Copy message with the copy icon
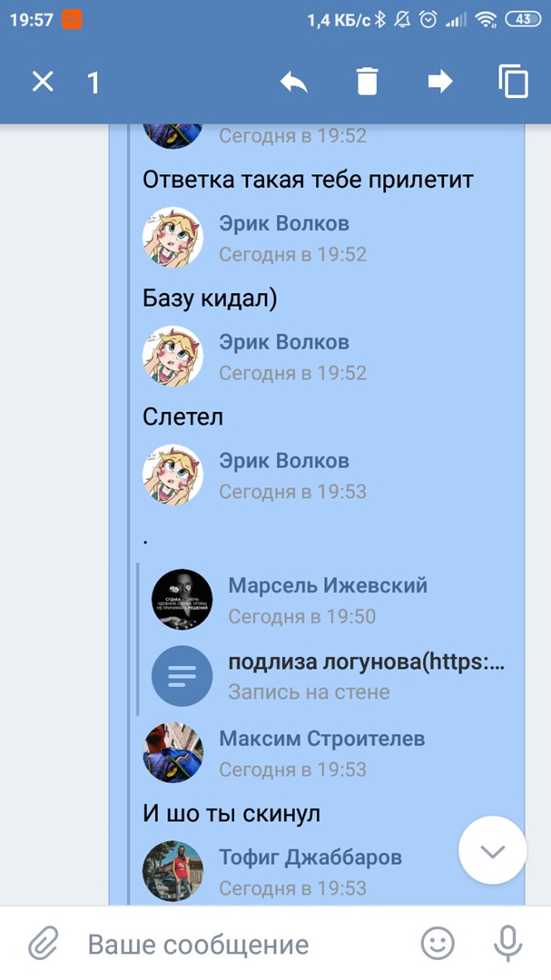The width and height of the screenshot is (551, 980). click(514, 82)
